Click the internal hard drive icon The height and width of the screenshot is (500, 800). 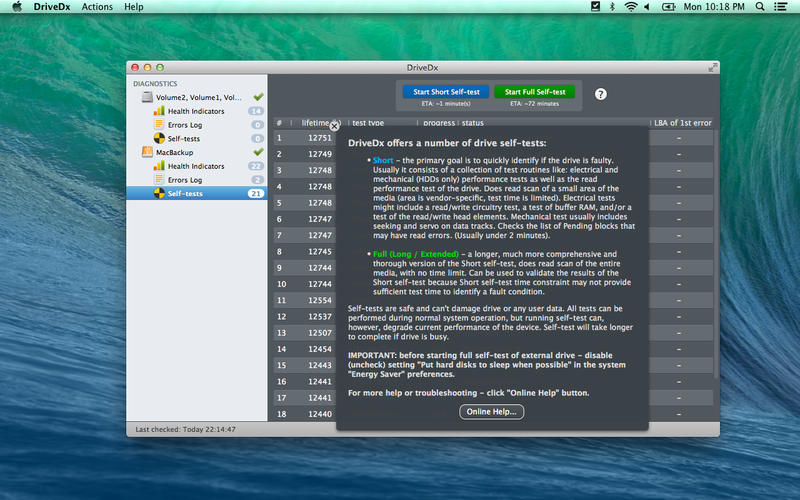coord(147,97)
